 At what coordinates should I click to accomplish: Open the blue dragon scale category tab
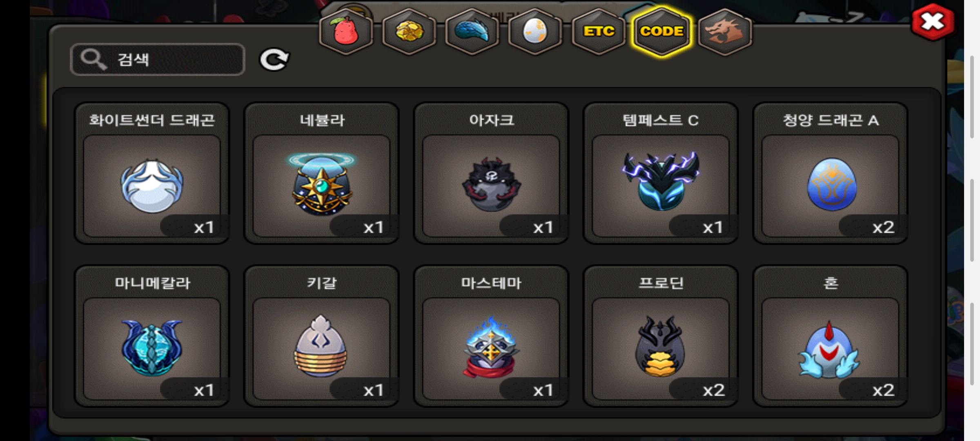tap(472, 31)
